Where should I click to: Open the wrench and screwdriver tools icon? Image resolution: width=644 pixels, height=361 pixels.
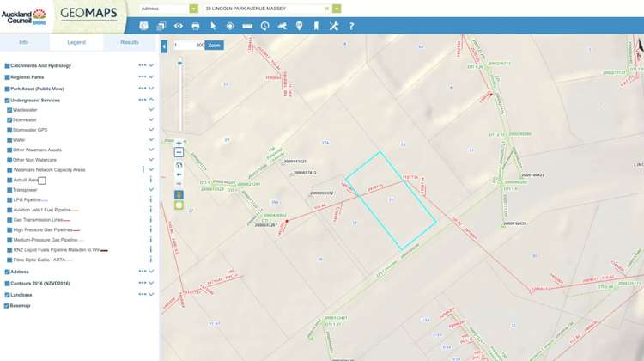334,27
